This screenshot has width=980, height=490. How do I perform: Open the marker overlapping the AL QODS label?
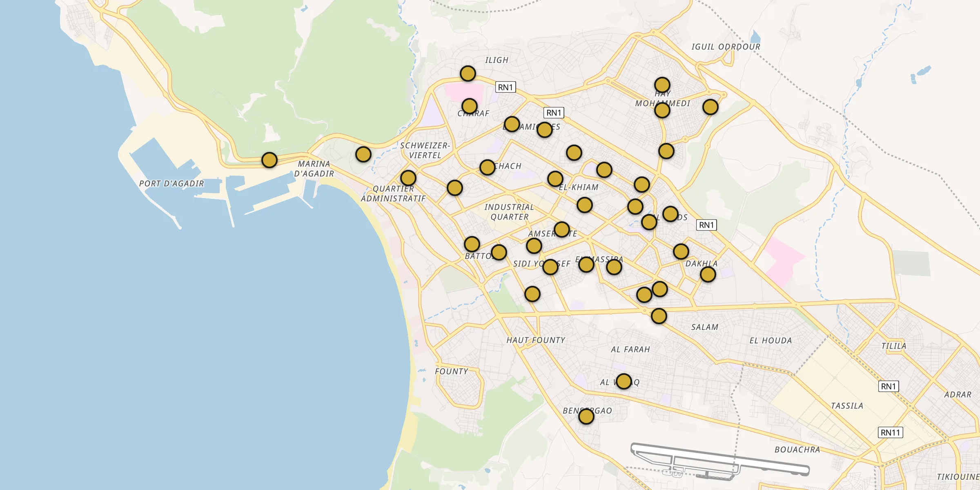coord(670,214)
